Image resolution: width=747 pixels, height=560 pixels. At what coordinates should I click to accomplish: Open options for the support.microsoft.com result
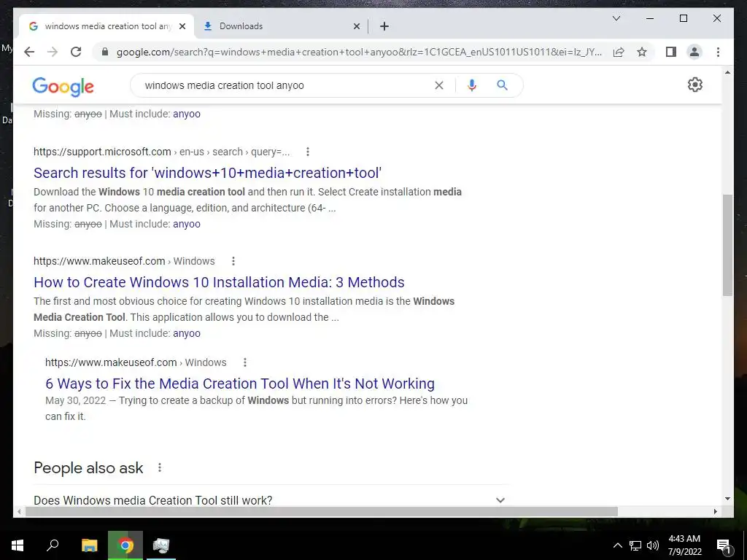(308, 152)
